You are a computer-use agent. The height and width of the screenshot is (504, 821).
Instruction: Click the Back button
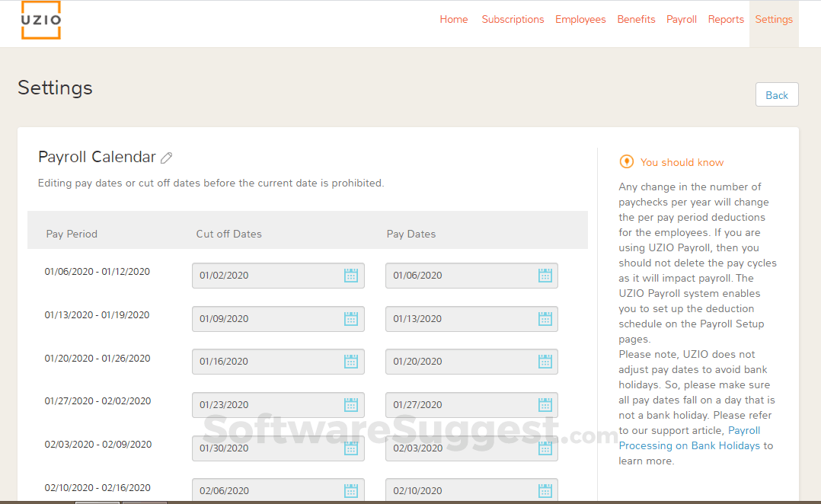[x=777, y=94]
